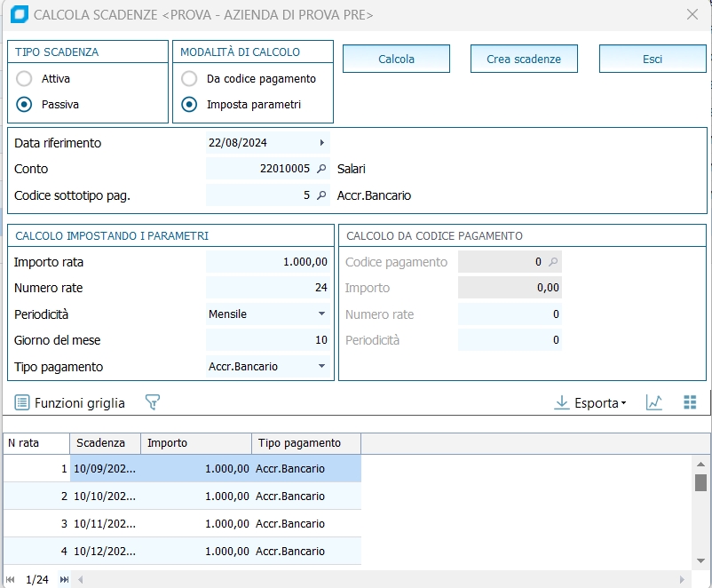Open the Data riferimento date picker arrow

pos(321,142)
